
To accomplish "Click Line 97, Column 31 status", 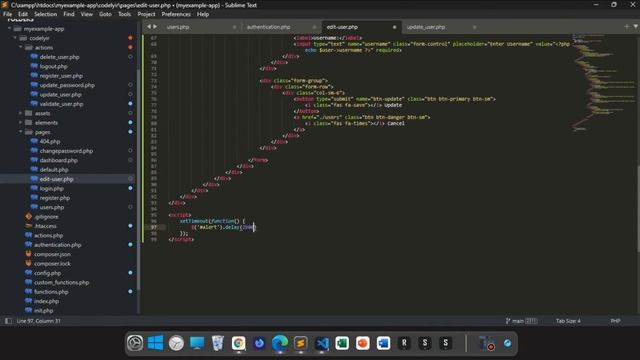I will pos(38,321).
